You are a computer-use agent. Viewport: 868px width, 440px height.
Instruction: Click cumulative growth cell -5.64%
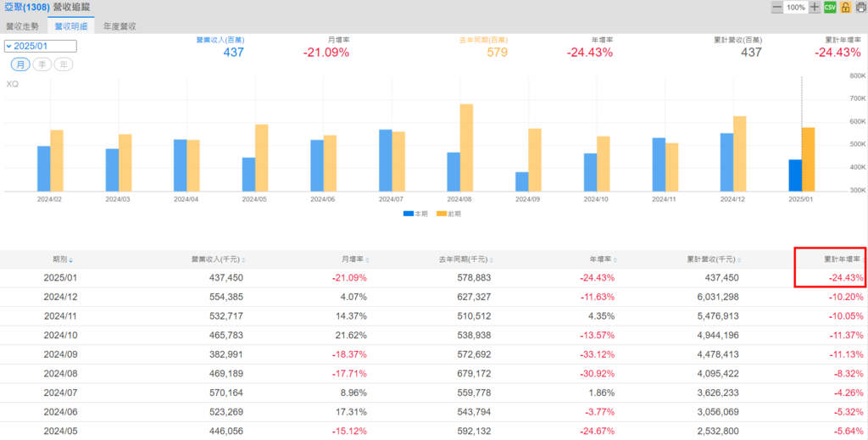tap(849, 432)
